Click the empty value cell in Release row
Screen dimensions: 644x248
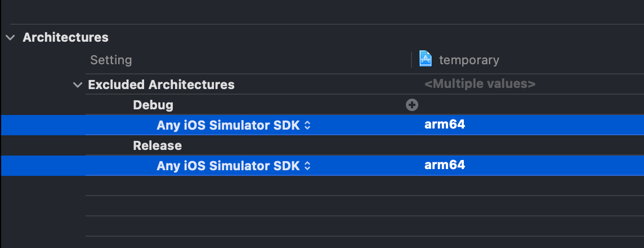[507, 145]
